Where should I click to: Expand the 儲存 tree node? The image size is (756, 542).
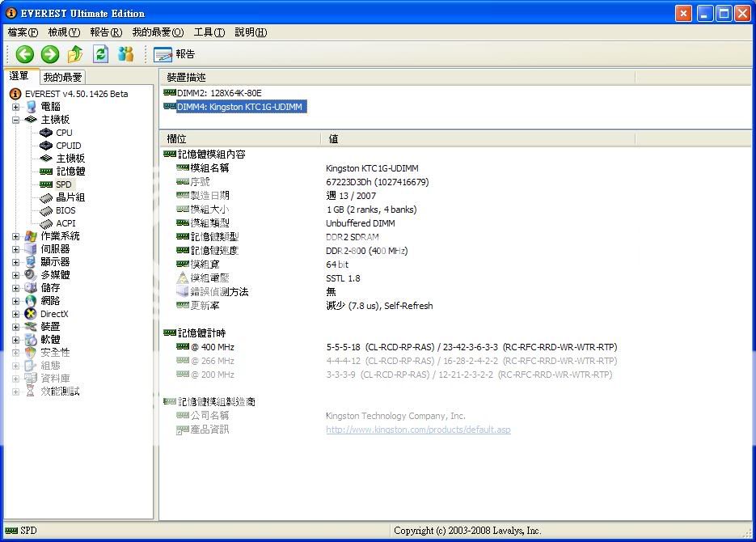(x=16, y=288)
